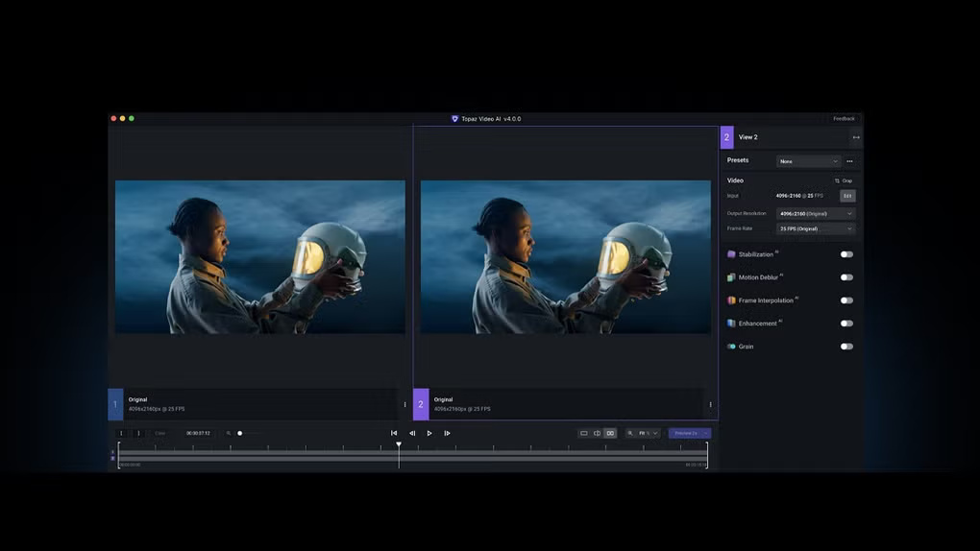This screenshot has width=980, height=551.
Task: Enable the Stabilization toggle
Action: [x=846, y=254]
